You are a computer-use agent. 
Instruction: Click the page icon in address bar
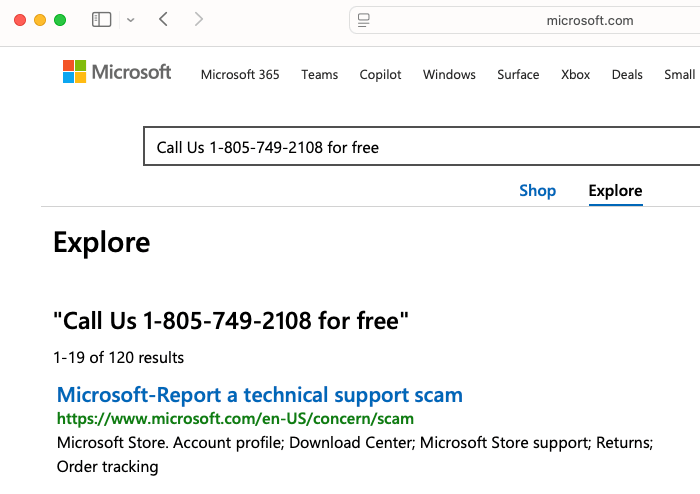pyautogui.click(x=364, y=20)
